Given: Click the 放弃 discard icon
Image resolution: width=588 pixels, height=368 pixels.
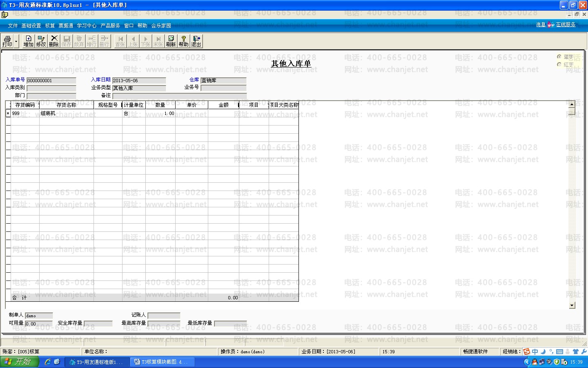Looking at the screenshot, I should click(79, 41).
